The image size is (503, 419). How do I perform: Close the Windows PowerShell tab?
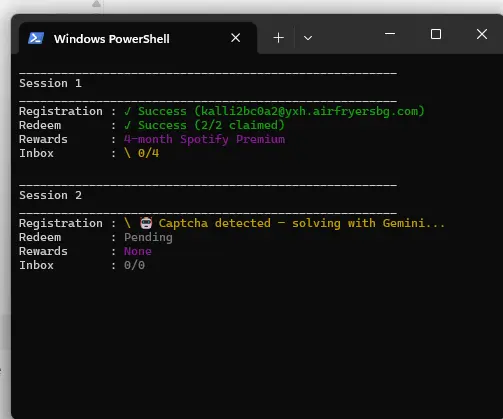[236, 38]
